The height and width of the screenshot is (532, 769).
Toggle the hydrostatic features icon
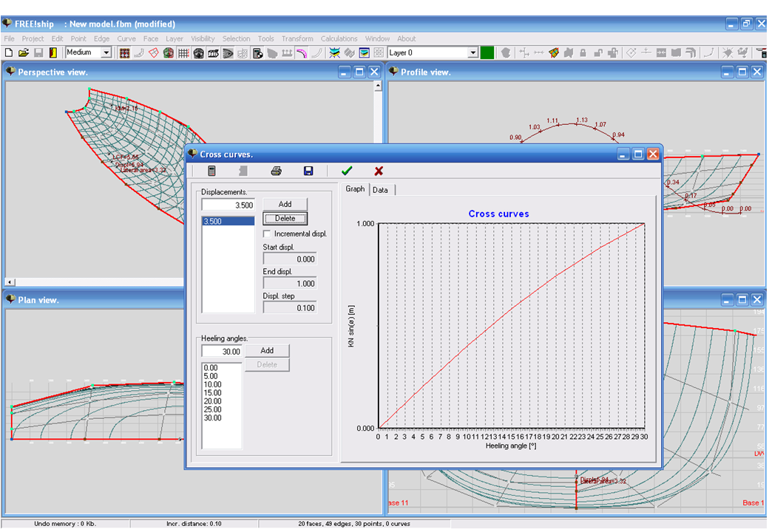(257, 53)
